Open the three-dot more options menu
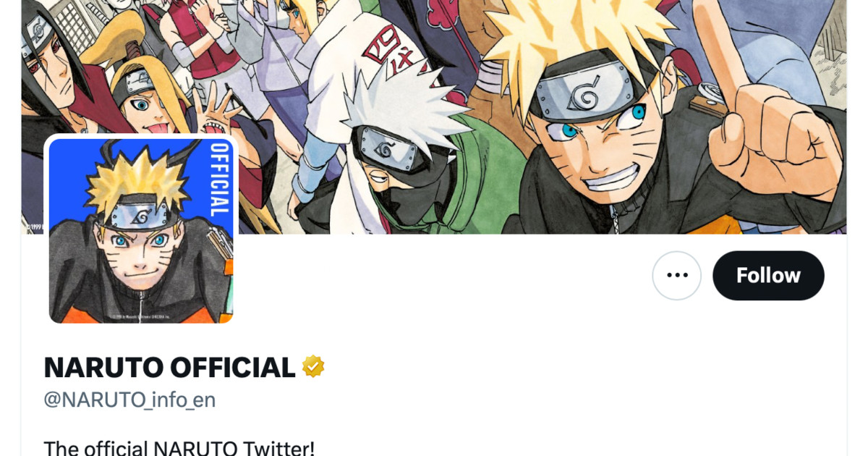 pyautogui.click(x=676, y=275)
